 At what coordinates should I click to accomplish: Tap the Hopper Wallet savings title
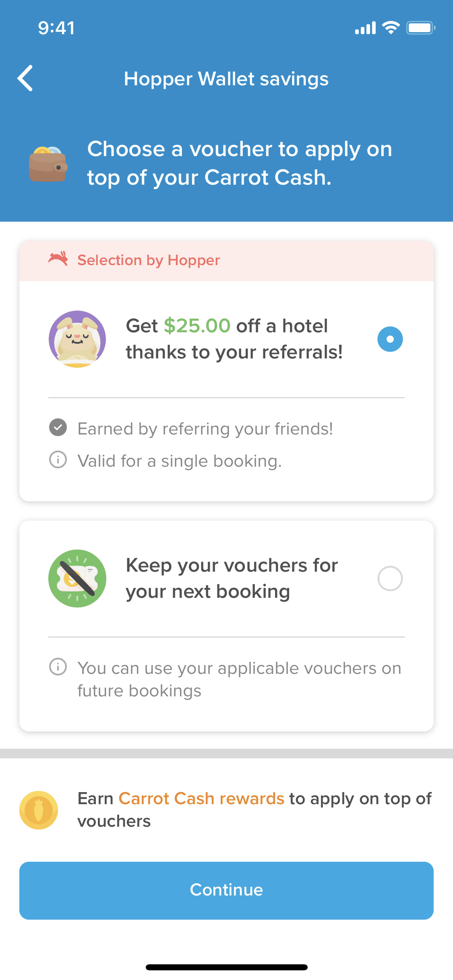[226, 79]
